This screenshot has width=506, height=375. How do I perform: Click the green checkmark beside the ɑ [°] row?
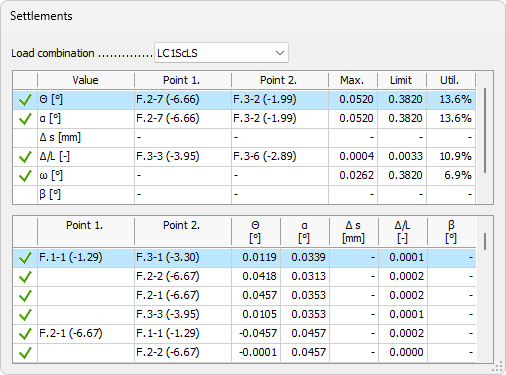[25, 118]
